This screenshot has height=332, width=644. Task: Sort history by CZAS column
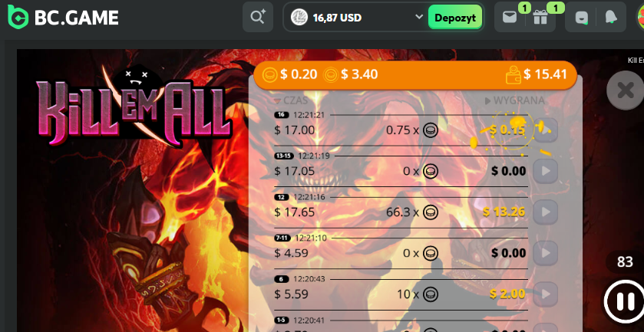pyautogui.click(x=291, y=100)
